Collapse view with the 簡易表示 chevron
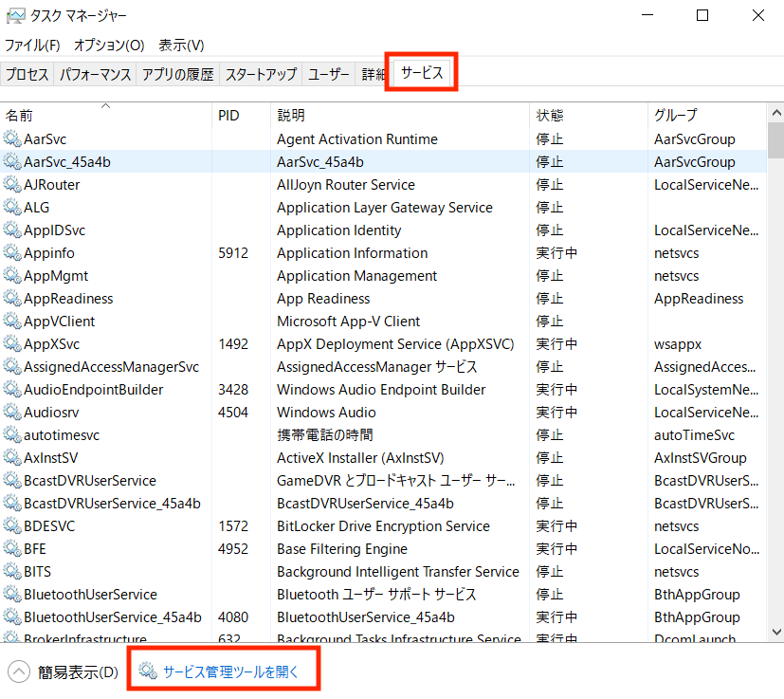The width and height of the screenshot is (784, 699). [x=17, y=669]
